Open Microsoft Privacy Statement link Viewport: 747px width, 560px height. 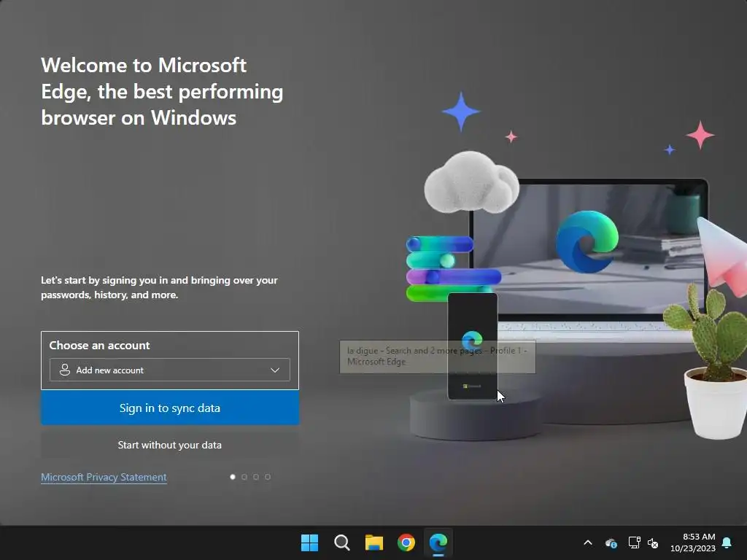104,477
